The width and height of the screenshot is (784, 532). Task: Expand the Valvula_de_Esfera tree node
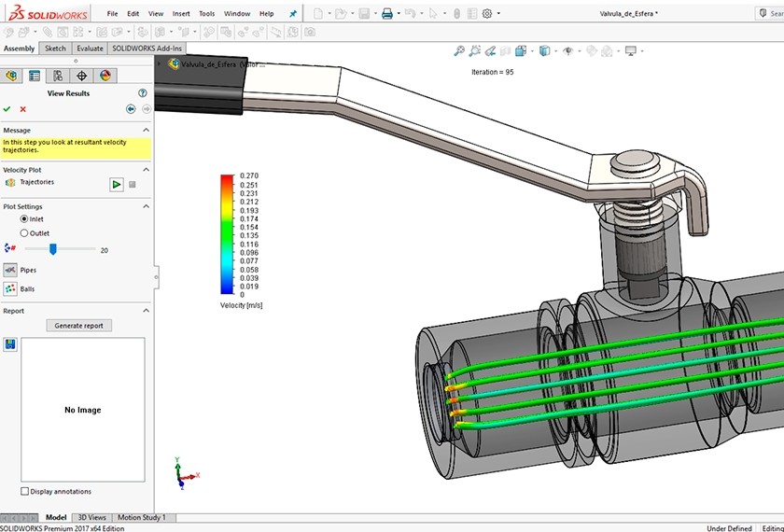coord(160,64)
